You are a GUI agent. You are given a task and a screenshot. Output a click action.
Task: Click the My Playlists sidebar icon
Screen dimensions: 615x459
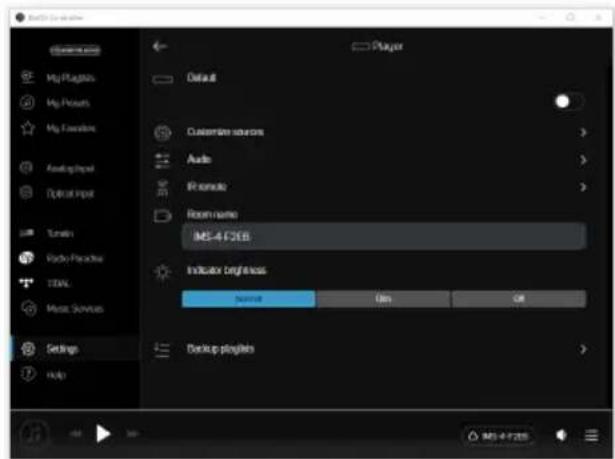click(x=27, y=77)
